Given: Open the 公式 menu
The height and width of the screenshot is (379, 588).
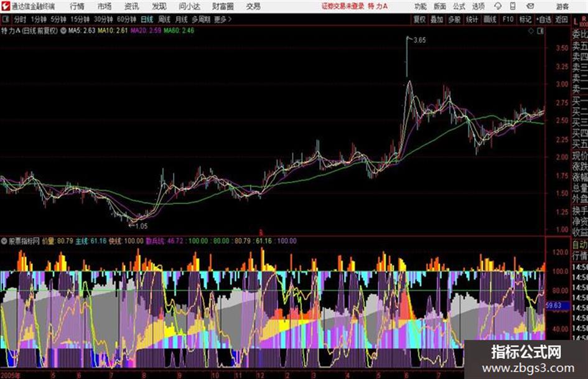Looking at the screenshot, I should (x=459, y=6).
